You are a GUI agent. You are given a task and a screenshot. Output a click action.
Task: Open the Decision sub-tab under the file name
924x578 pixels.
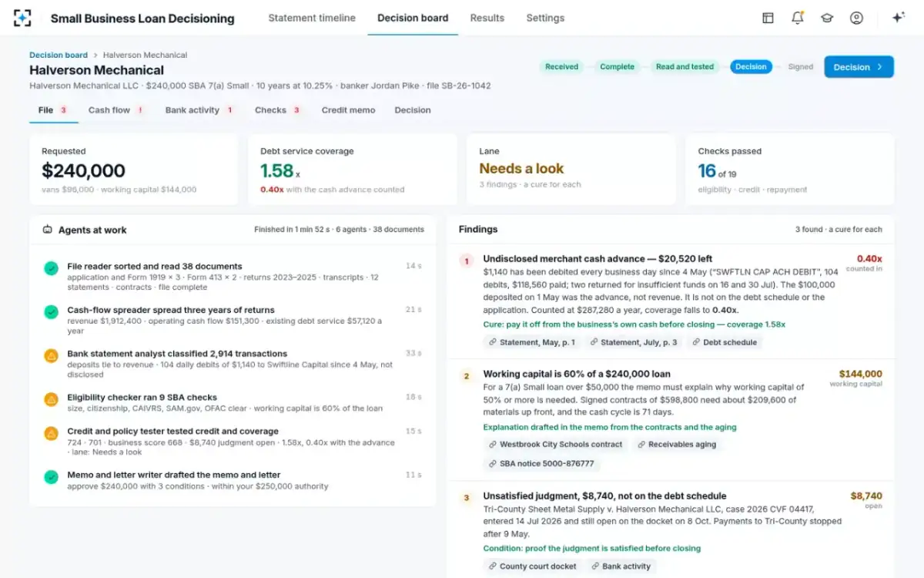point(413,110)
